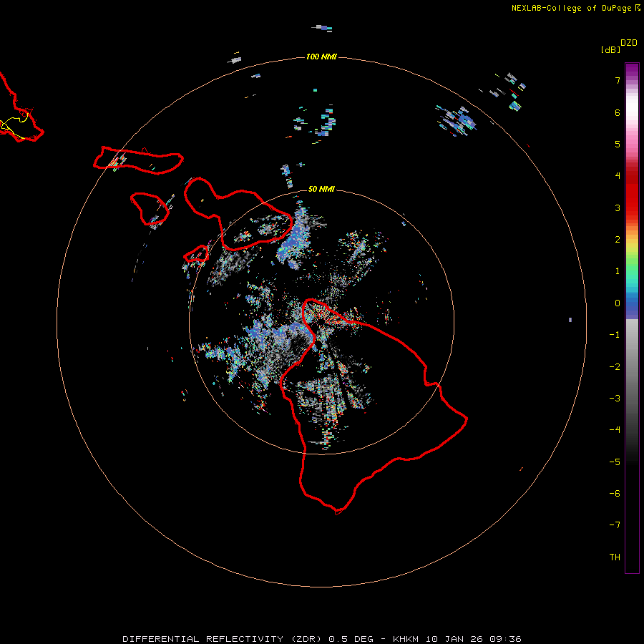Select the -2 color scale label
This screenshot has height=644, width=644.
[615, 367]
